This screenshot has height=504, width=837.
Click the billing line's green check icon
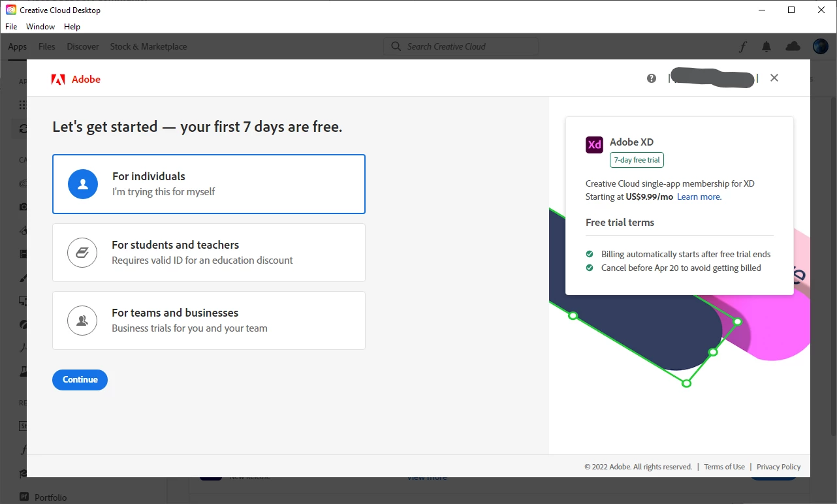(590, 254)
